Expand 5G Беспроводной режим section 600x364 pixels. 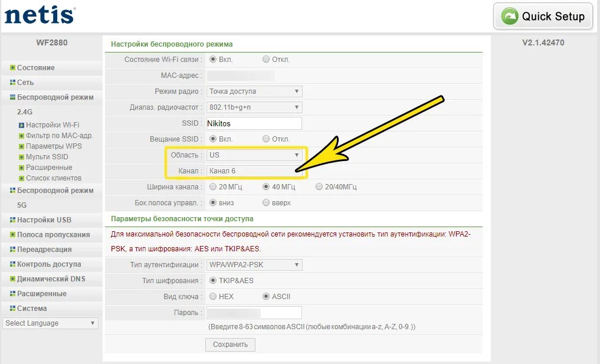point(55,190)
